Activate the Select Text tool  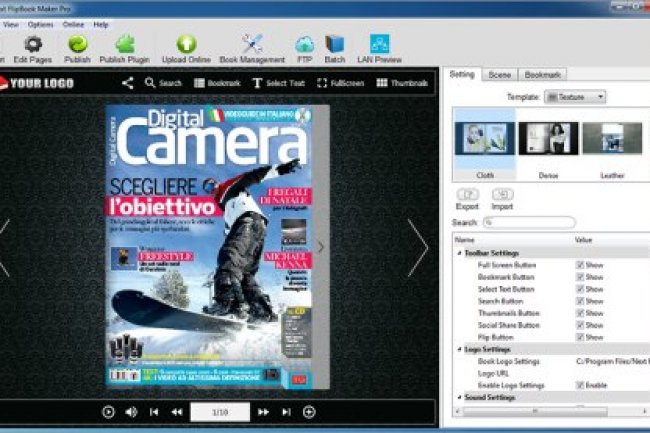click(279, 83)
